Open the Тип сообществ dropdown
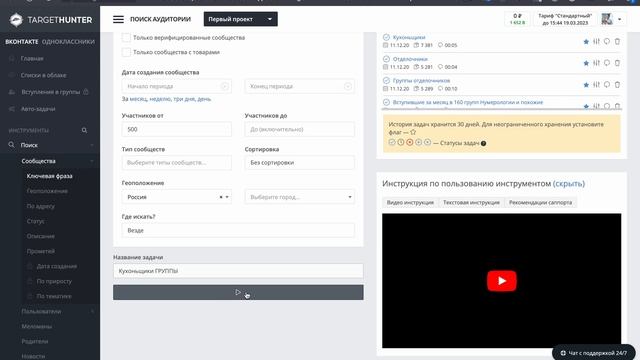Screen dimensions: 640x360 coord(176,162)
